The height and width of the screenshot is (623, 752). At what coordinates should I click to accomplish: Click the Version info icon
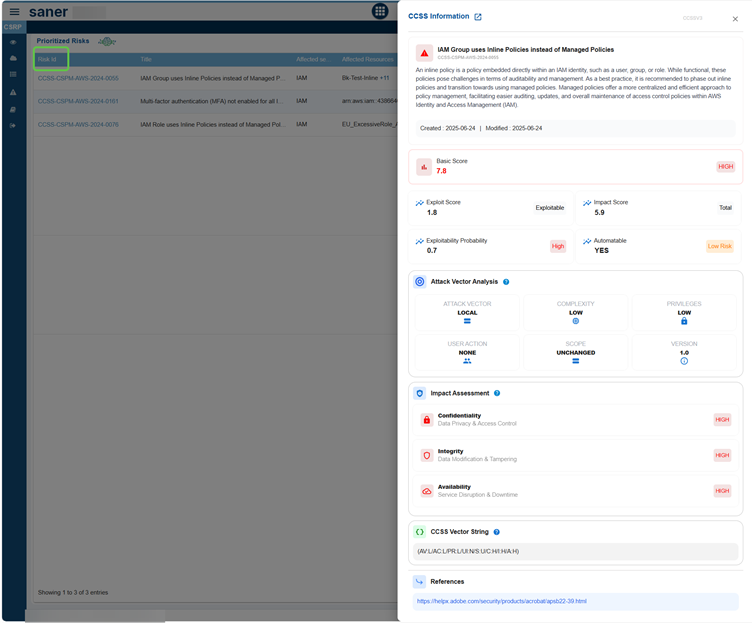(684, 361)
